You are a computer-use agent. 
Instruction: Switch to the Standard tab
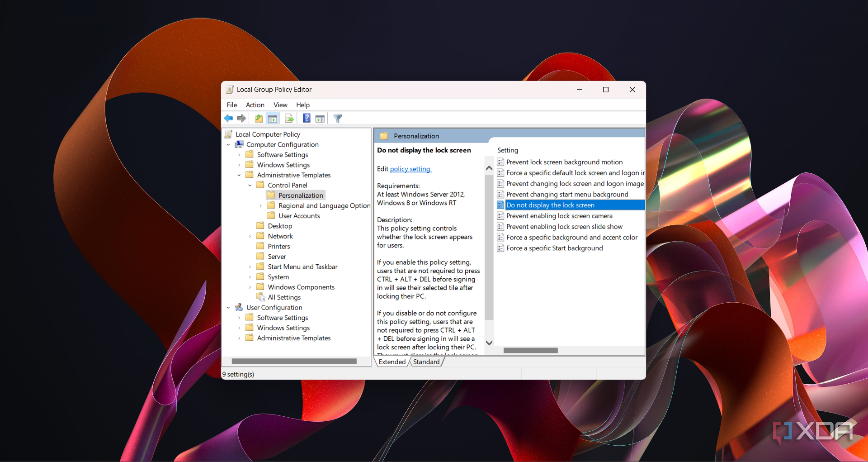[426, 362]
